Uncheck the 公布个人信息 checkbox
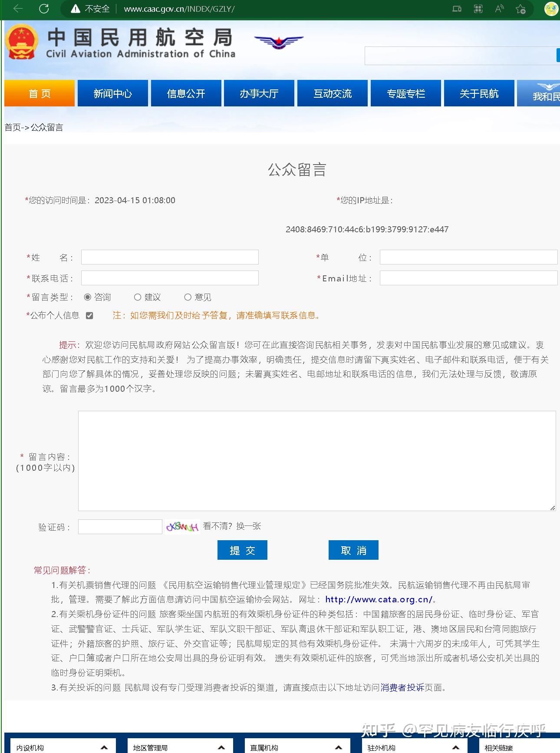 pos(89,316)
